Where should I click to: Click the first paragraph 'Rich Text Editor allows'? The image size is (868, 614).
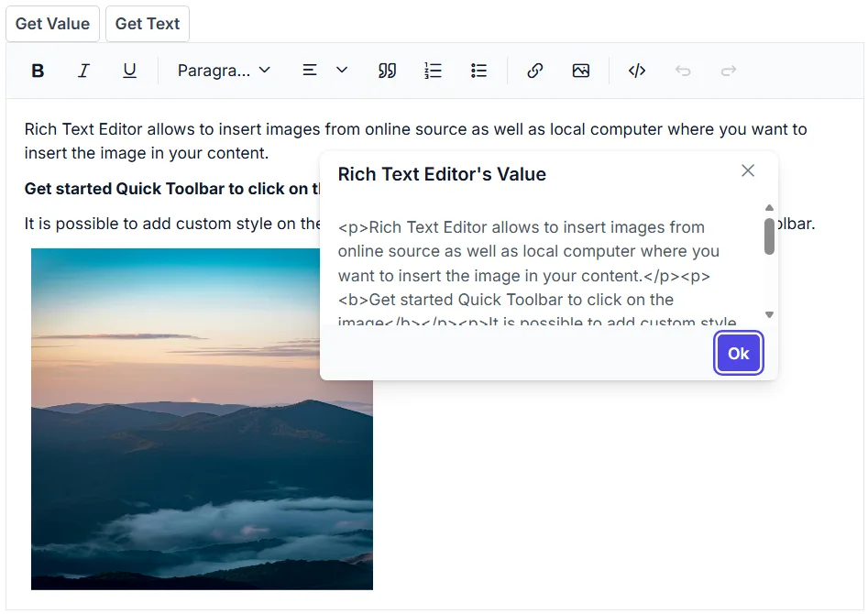pos(415,141)
